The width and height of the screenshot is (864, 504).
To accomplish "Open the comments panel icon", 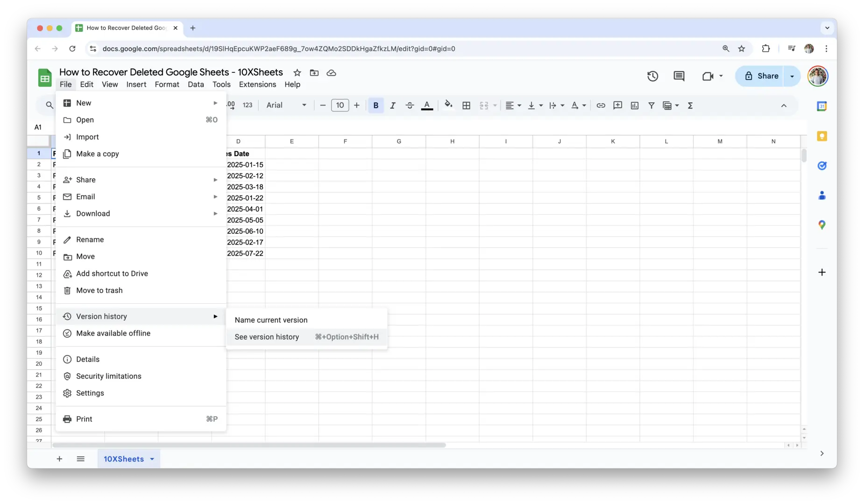I will pos(679,76).
